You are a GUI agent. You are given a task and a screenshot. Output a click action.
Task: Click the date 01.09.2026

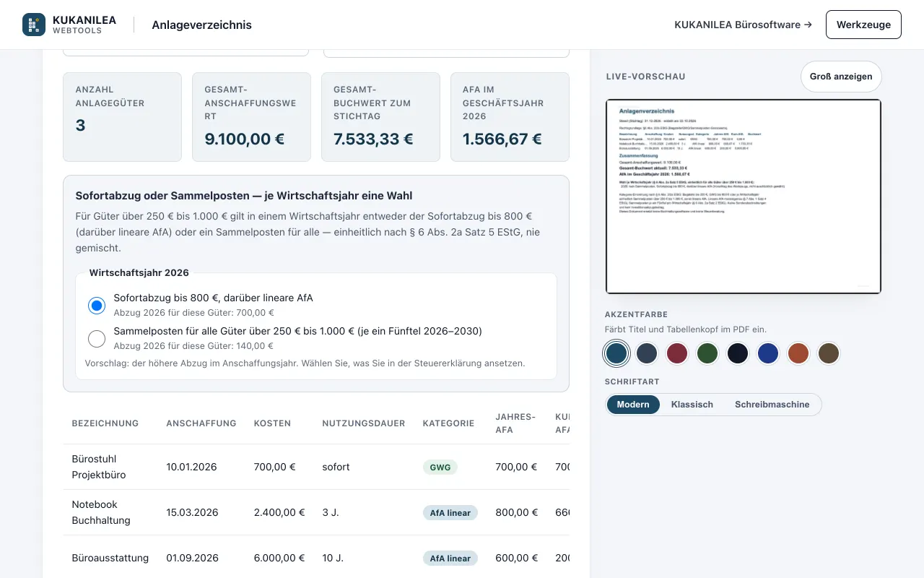pos(192,558)
